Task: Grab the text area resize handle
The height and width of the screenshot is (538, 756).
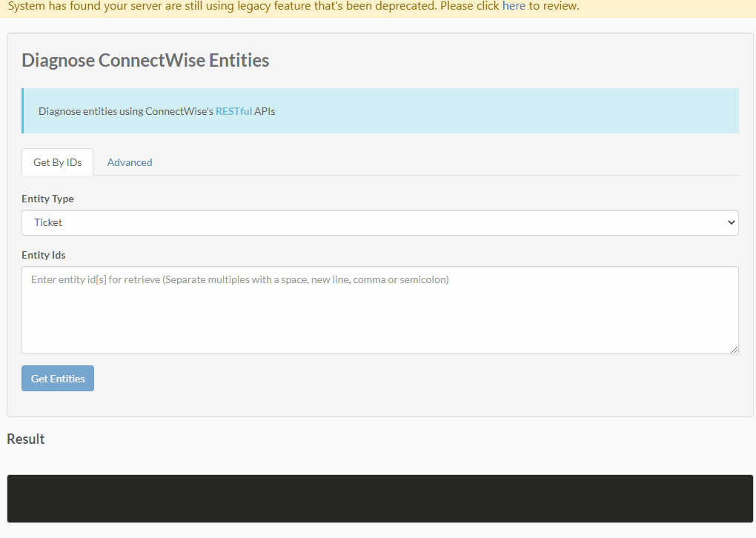Action: pyautogui.click(x=734, y=350)
